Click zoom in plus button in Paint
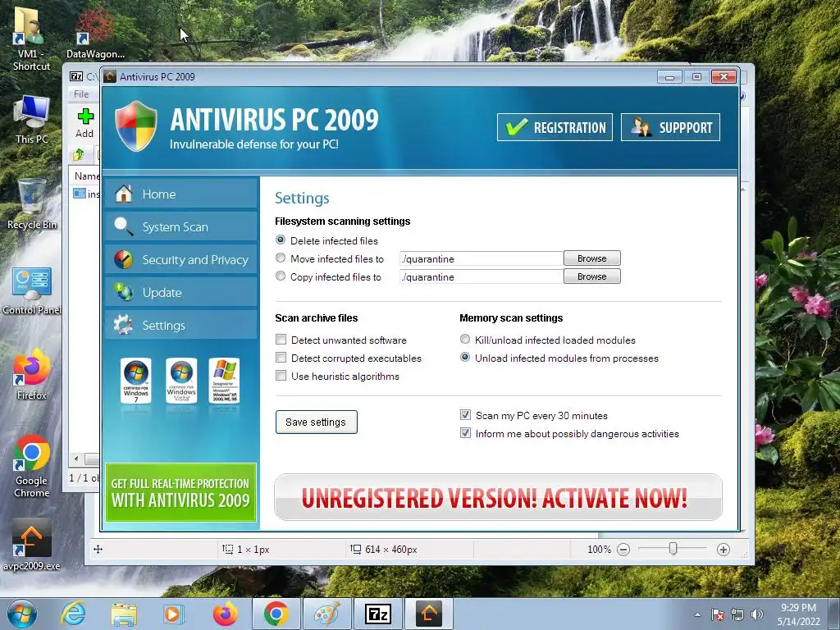Screen dimensions: 840x630 tap(724, 549)
